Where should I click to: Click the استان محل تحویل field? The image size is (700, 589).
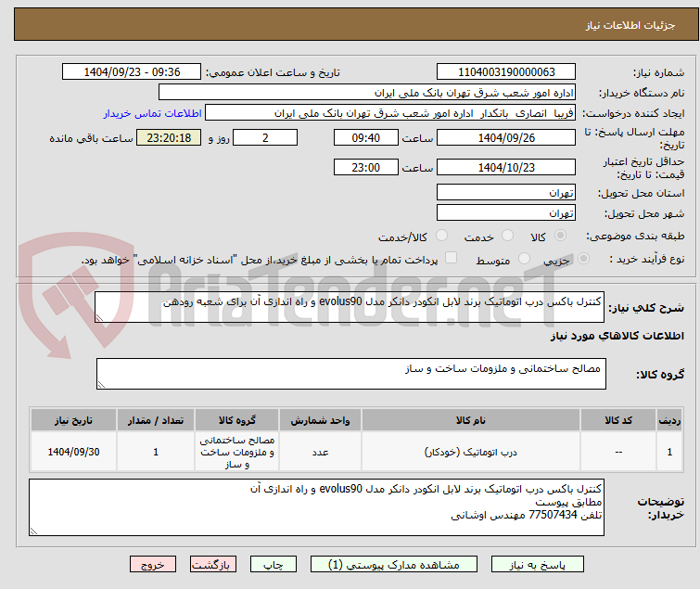coord(506,192)
